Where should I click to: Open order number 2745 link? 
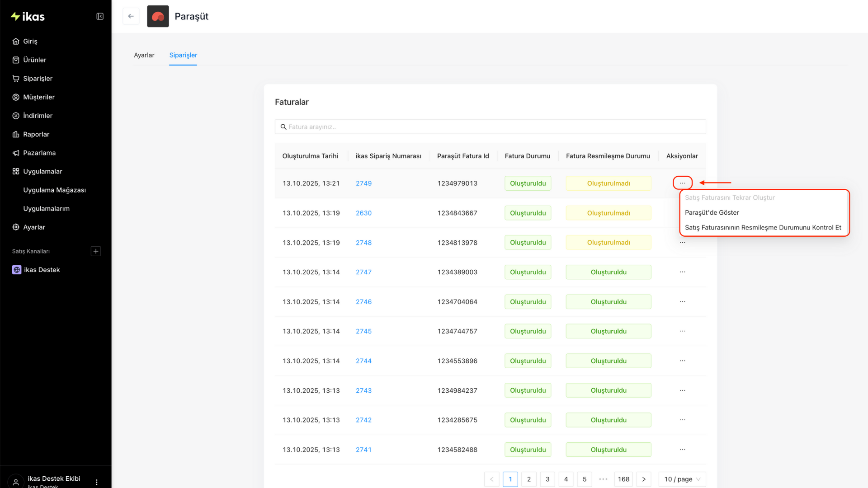pyautogui.click(x=363, y=331)
